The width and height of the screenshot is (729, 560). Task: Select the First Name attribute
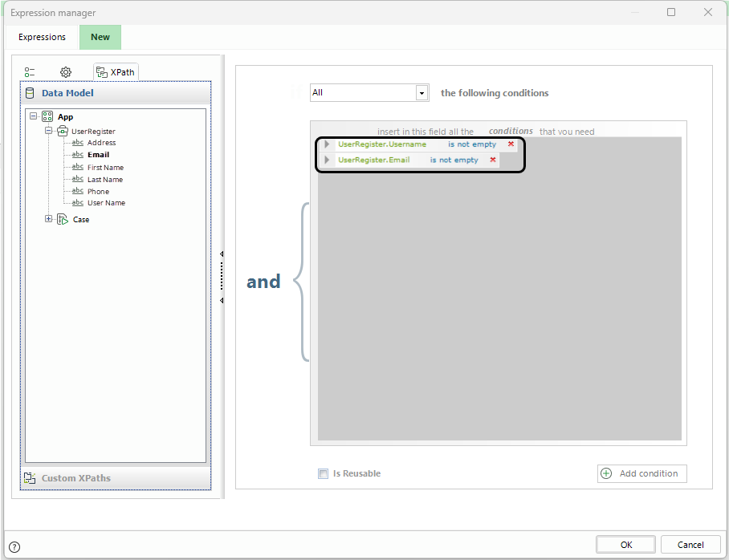coord(105,168)
